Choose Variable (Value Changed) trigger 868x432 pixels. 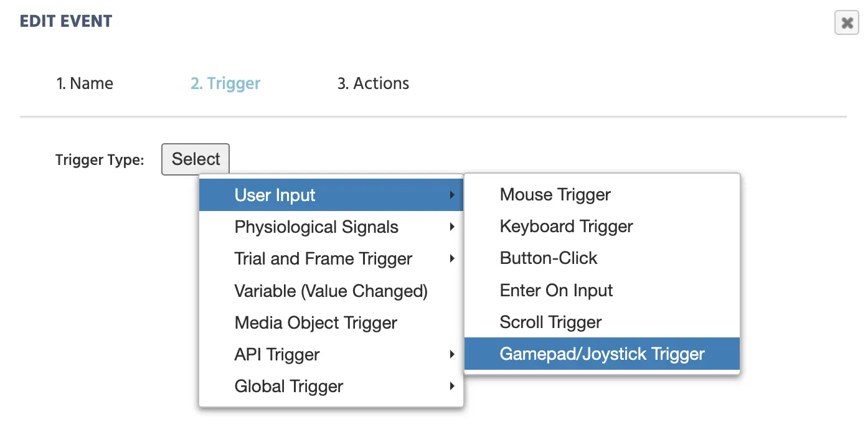331,291
